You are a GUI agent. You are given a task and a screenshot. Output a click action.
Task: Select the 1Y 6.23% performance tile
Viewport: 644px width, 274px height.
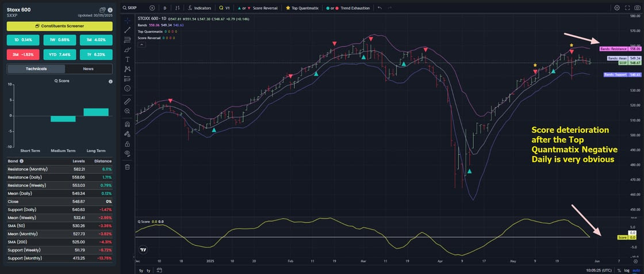tap(96, 54)
